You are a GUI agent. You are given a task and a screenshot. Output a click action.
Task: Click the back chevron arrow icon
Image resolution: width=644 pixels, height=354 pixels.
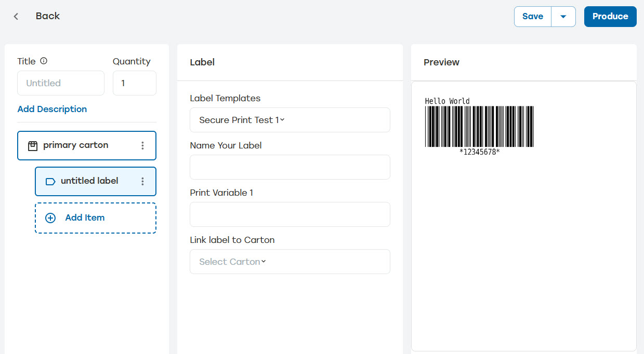pos(16,17)
